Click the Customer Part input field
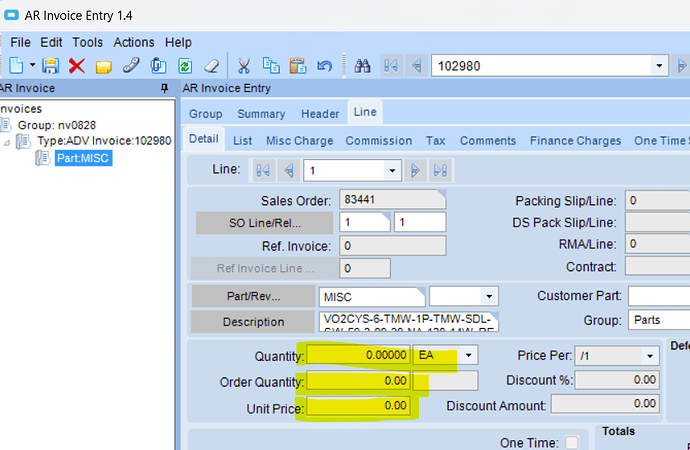Screen dimensions: 690x450 pyautogui.click(x=659, y=296)
